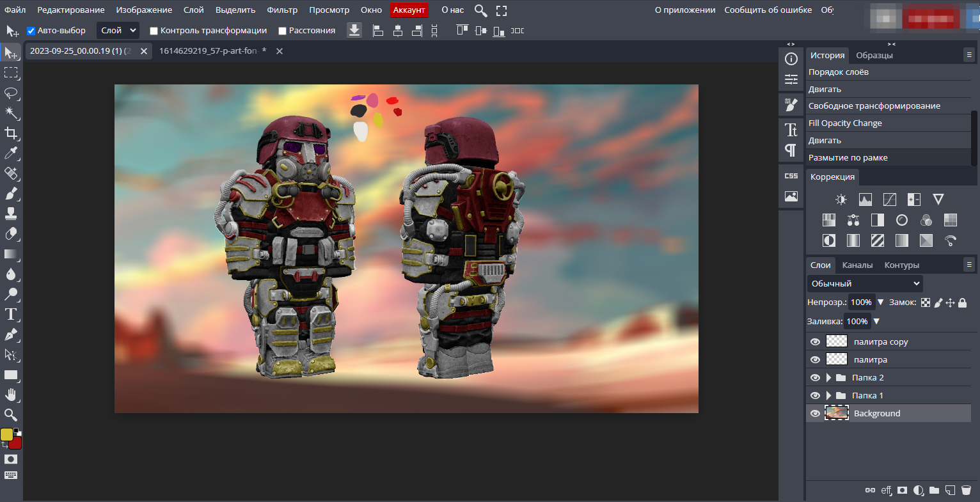Enable the Расстояния checkbox

(x=282, y=31)
